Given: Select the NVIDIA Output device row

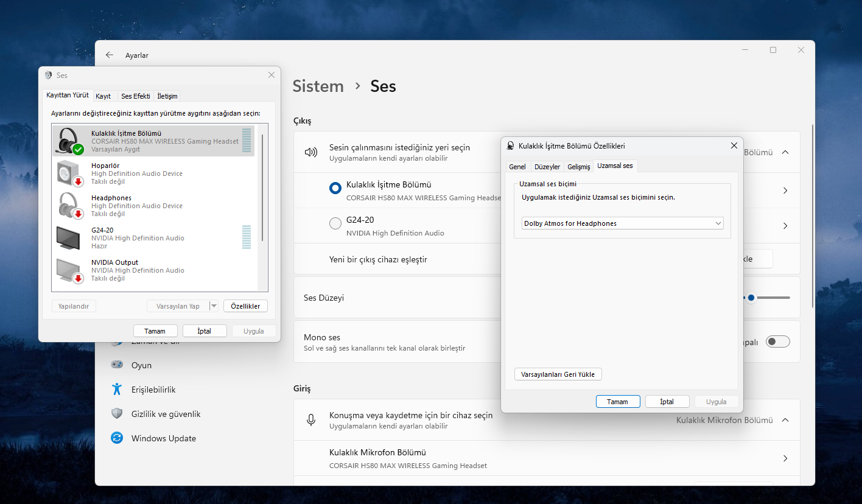Looking at the screenshot, I should (153, 270).
